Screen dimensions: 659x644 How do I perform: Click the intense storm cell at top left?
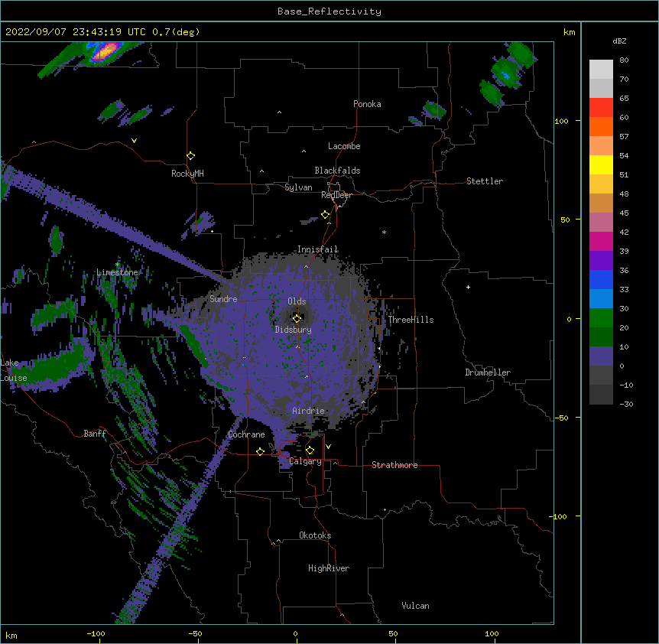[105, 53]
